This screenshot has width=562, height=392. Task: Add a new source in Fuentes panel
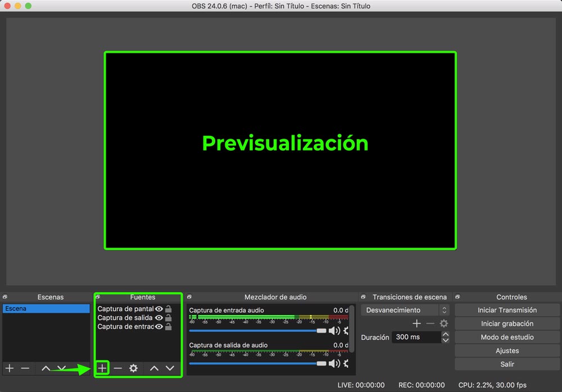[102, 368]
